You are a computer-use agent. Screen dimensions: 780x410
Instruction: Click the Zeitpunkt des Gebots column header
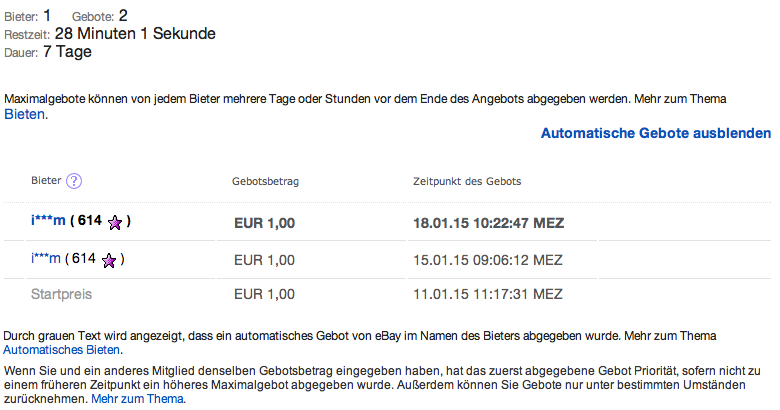[466, 182]
